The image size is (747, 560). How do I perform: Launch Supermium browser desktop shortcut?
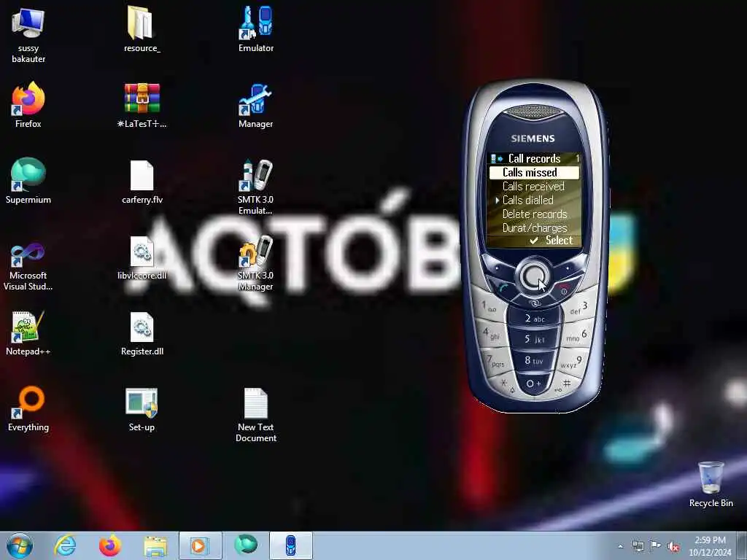point(28,181)
